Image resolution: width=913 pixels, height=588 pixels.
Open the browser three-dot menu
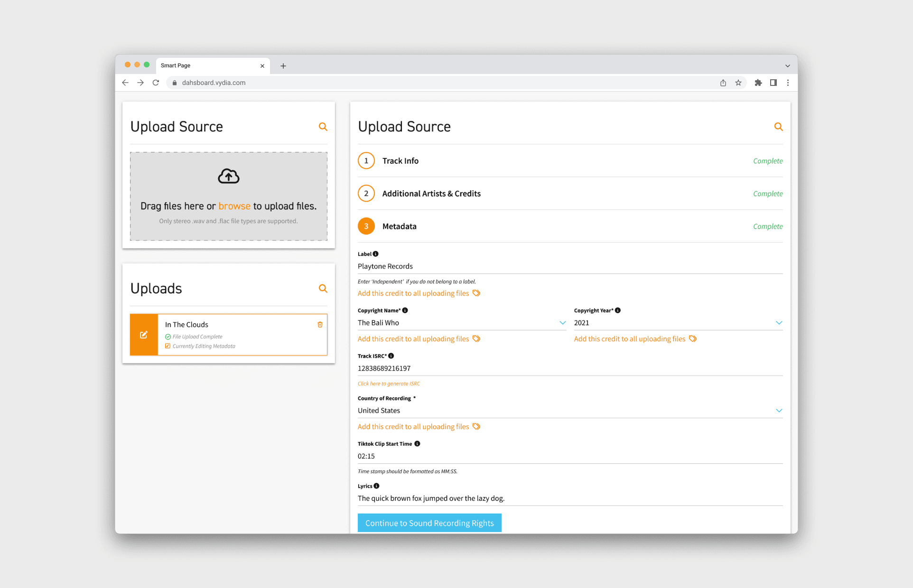coord(788,83)
